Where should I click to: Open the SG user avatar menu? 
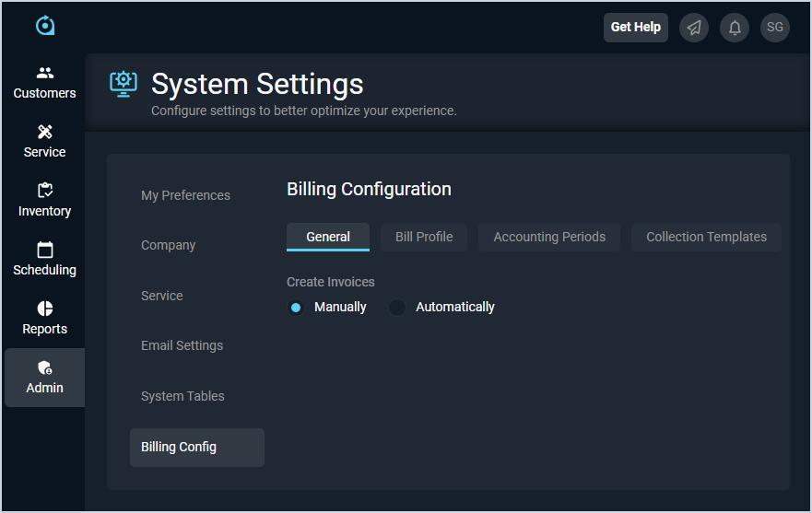[x=775, y=28]
